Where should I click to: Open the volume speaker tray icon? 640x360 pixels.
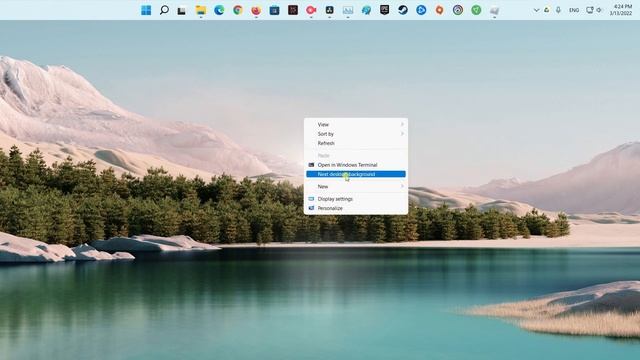600,10
